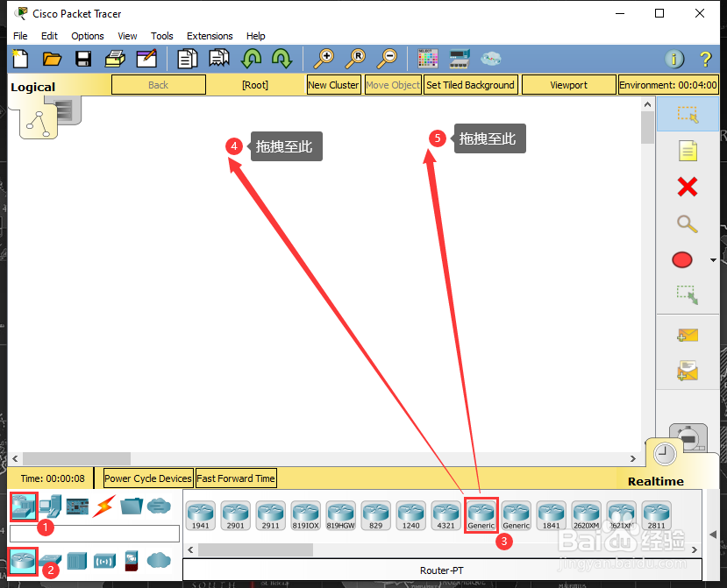Pick the 2811 router
Image resolution: width=727 pixels, height=588 pixels.
657,515
